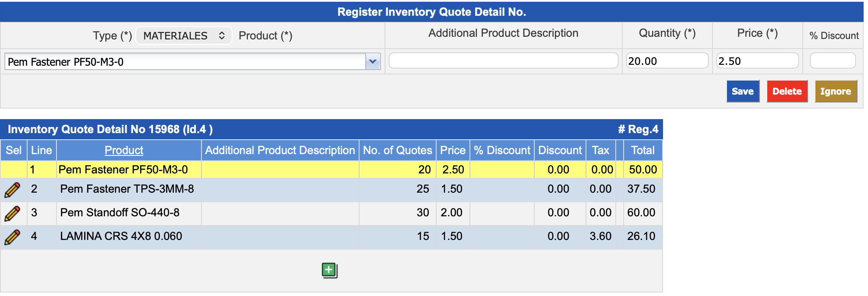The height and width of the screenshot is (296, 868).
Task: Click Pem Standoff SO-440-8 product cell
Action: (x=120, y=212)
